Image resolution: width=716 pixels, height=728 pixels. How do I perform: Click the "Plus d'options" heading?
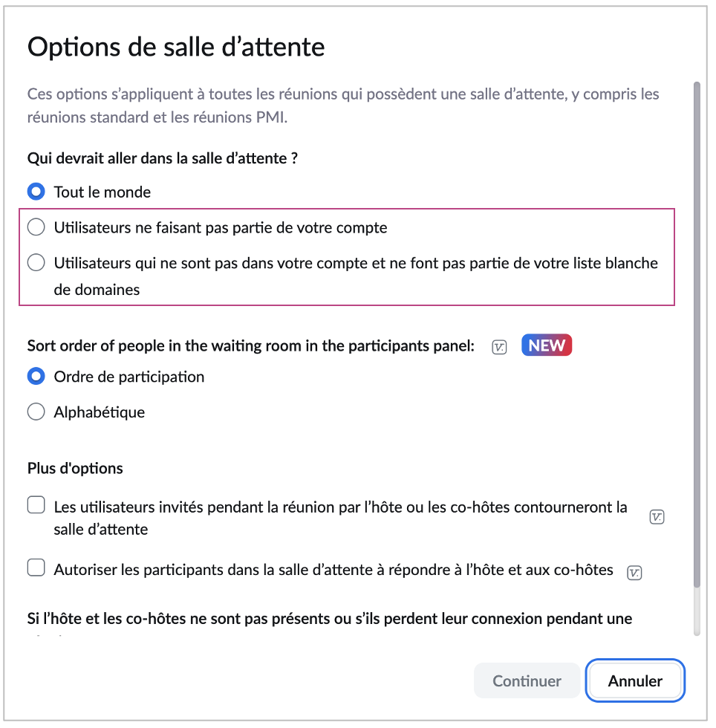[x=75, y=469]
